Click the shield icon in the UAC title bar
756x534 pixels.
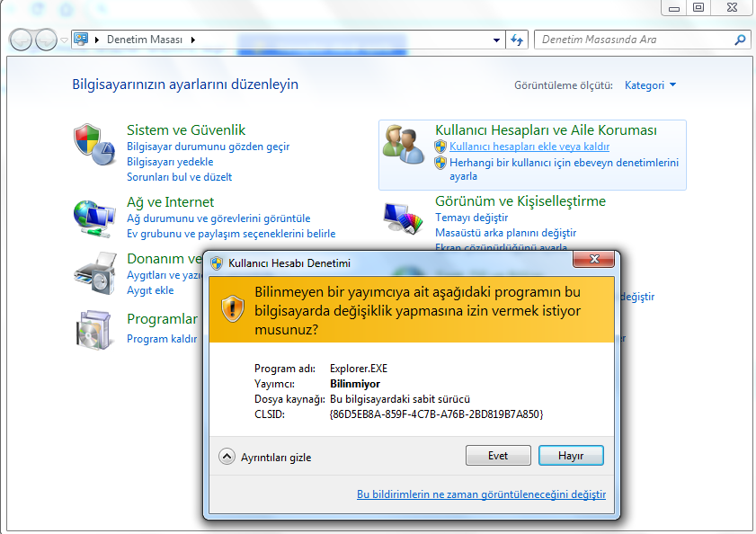(217, 263)
